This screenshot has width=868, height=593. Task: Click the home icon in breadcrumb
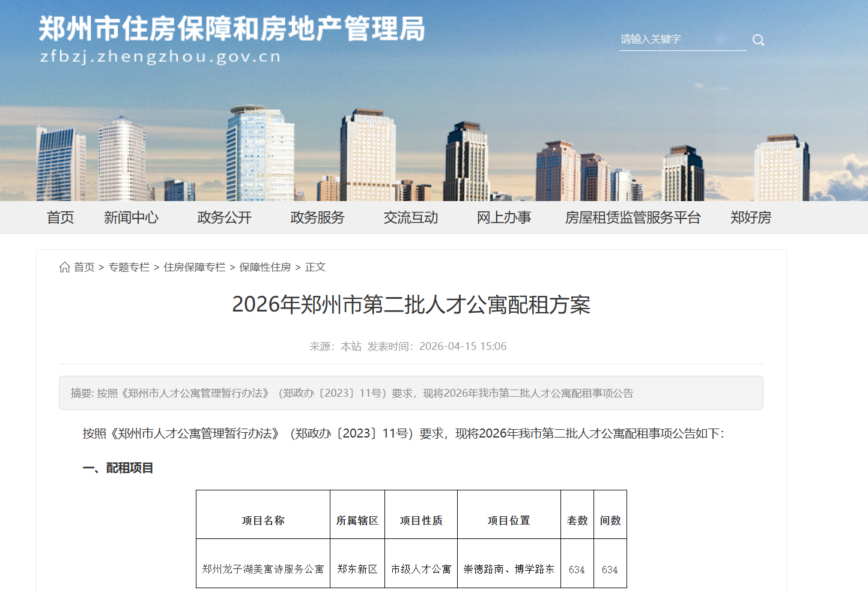[65, 267]
